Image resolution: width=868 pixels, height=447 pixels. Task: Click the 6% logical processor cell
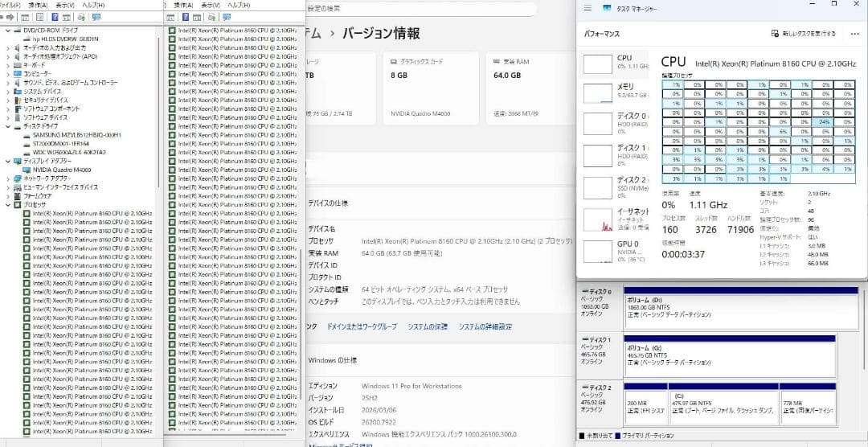tap(779, 131)
